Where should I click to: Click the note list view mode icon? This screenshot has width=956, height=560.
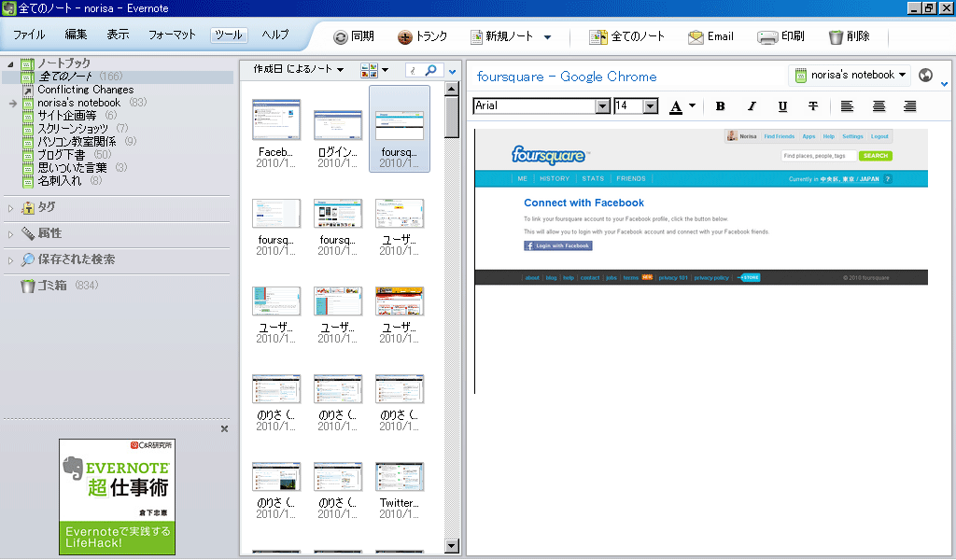[369, 70]
